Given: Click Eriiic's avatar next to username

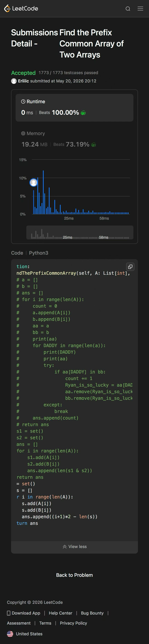Looking at the screenshot, I should [14, 81].
